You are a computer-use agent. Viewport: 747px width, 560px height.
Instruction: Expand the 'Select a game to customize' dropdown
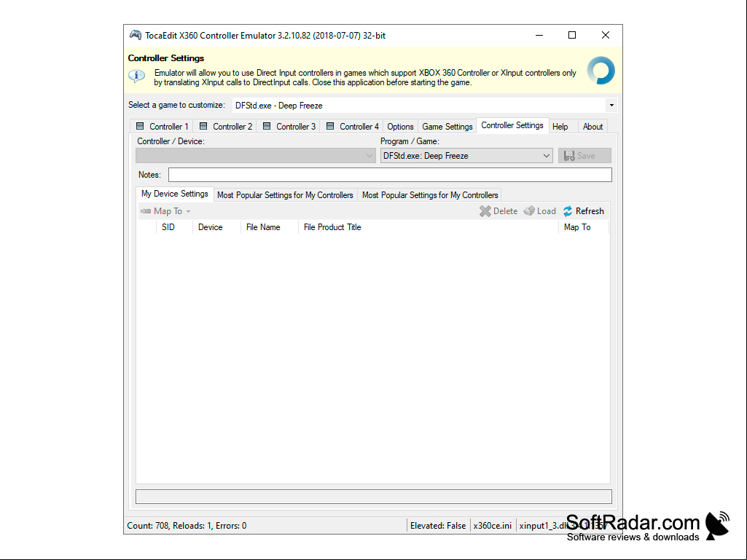point(611,106)
